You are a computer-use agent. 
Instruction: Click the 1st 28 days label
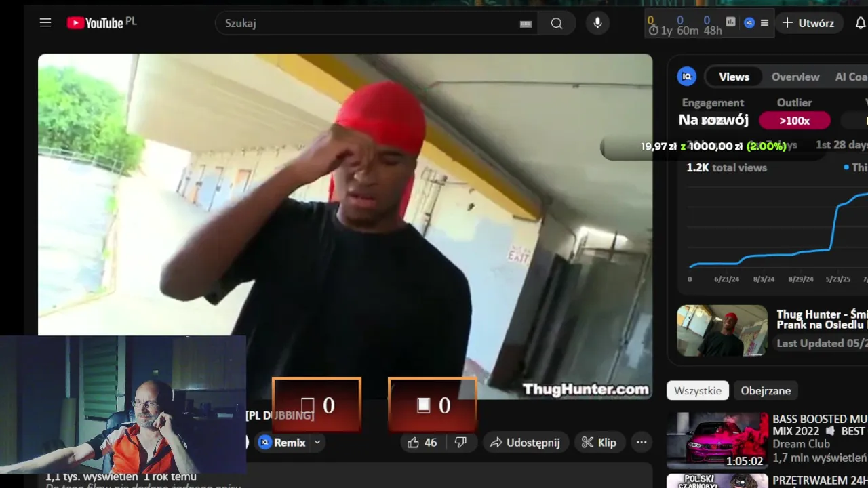point(842,144)
